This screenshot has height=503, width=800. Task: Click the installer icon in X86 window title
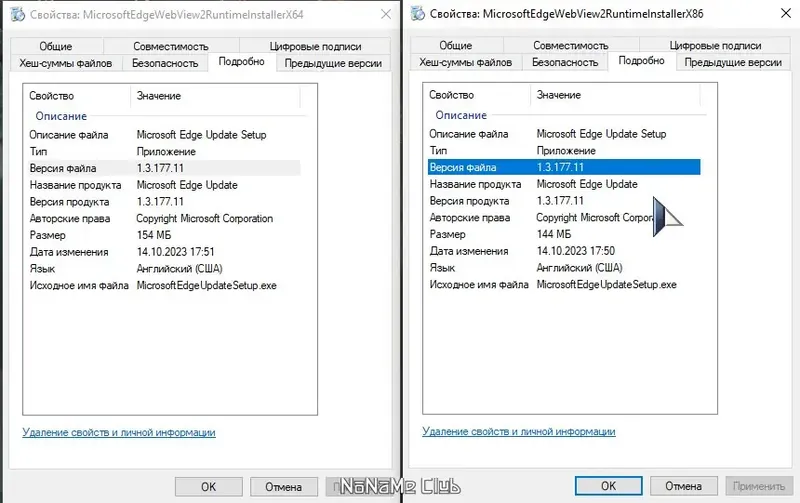tap(417, 13)
